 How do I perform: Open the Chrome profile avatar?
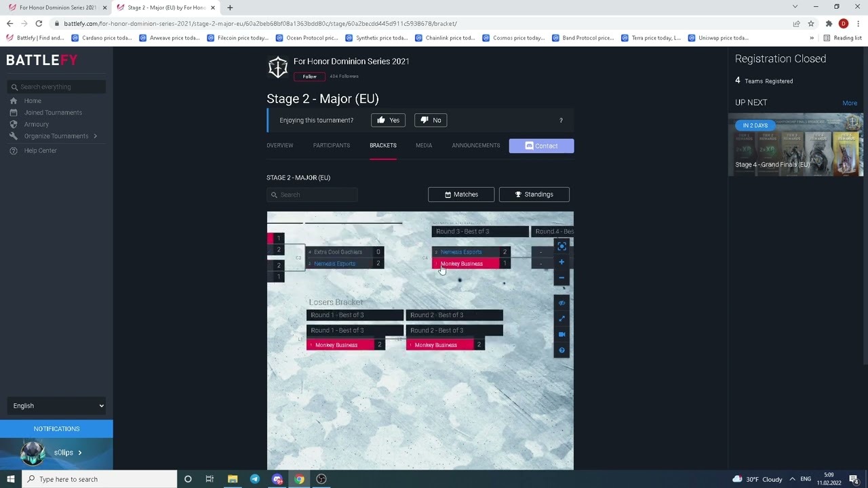coord(844,24)
